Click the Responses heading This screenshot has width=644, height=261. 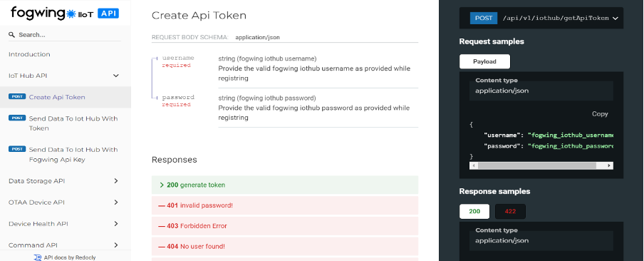pos(174,160)
